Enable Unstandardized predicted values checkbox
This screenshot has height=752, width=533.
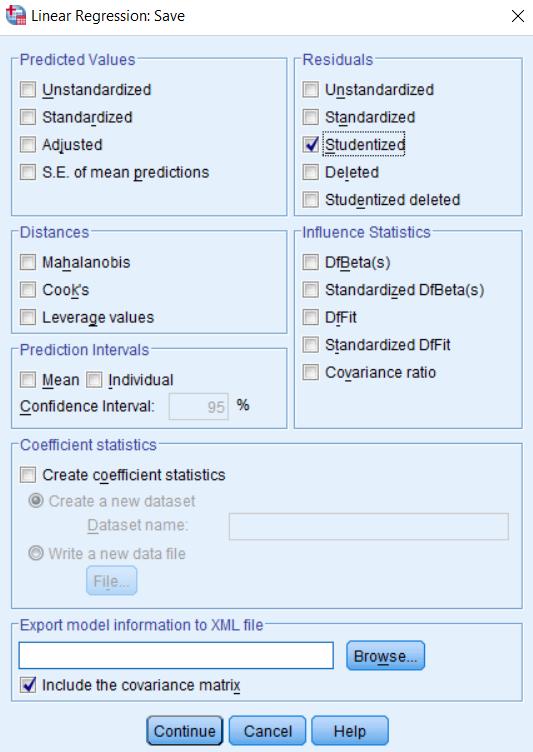(x=28, y=90)
